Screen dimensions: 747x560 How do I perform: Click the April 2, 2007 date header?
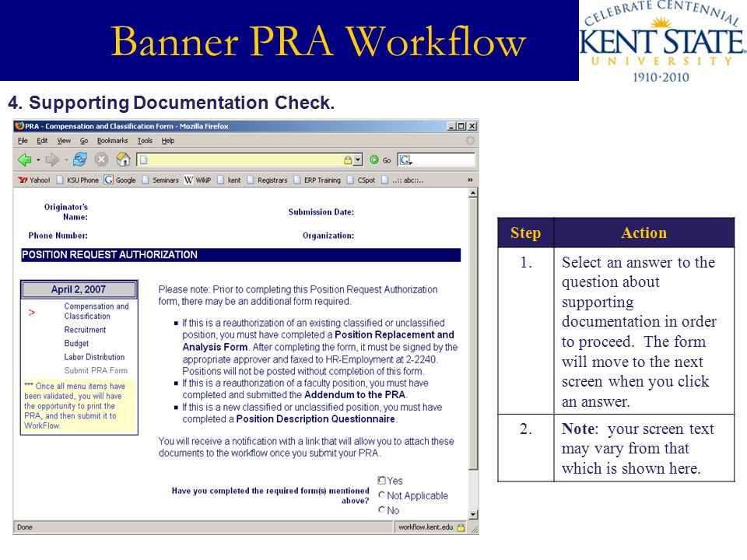pyautogui.click(x=79, y=289)
